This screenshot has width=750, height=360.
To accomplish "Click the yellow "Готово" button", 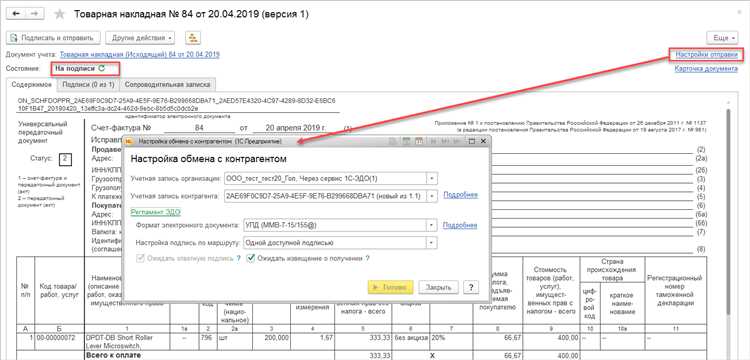I will point(390,287).
